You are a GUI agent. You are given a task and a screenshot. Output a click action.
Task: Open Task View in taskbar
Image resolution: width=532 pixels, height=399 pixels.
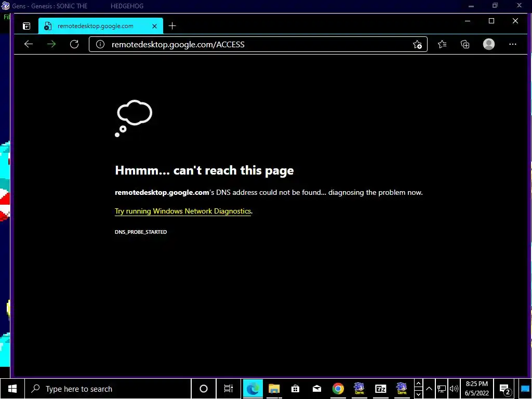pyautogui.click(x=229, y=389)
